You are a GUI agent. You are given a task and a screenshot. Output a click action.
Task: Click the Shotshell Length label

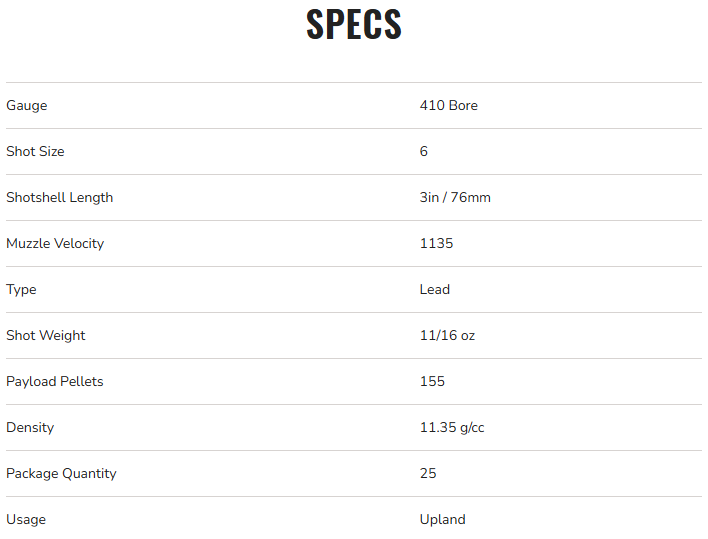click(x=60, y=197)
